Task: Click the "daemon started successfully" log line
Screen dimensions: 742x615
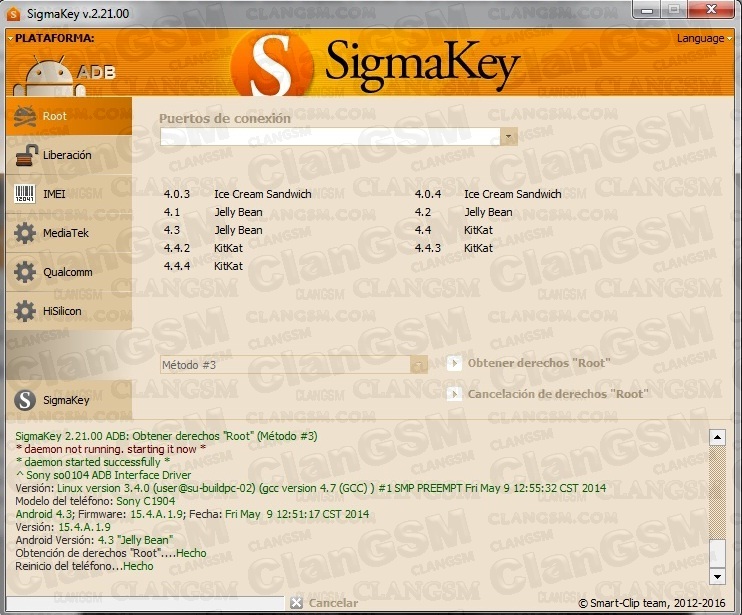Action: [93, 462]
